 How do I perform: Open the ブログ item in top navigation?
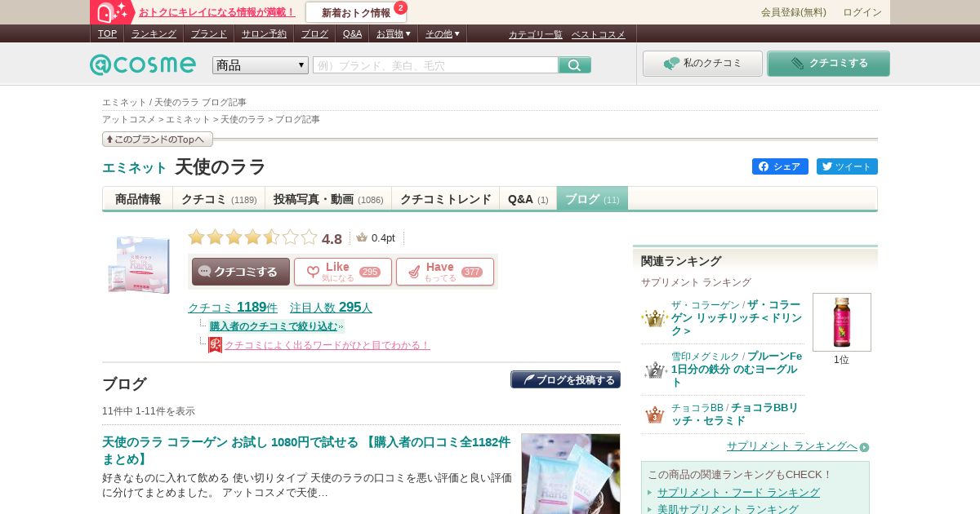tap(314, 33)
